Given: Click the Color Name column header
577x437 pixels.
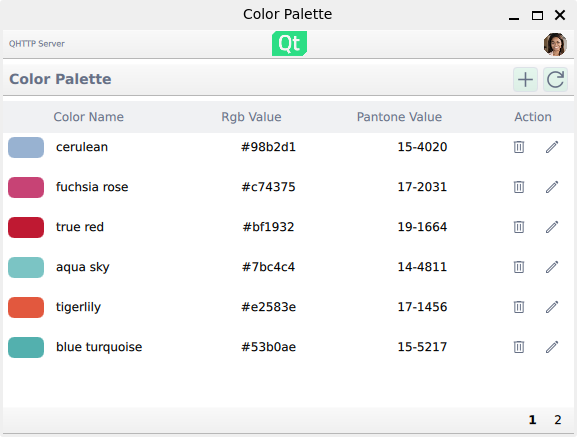Looking at the screenshot, I should [88, 117].
